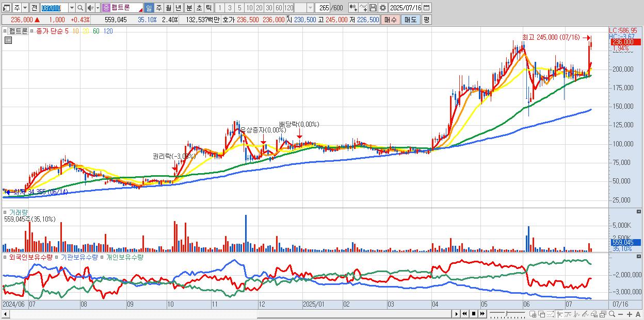Click the candle count field showing 265
This screenshot has width=644, height=320.
(x=323, y=8)
